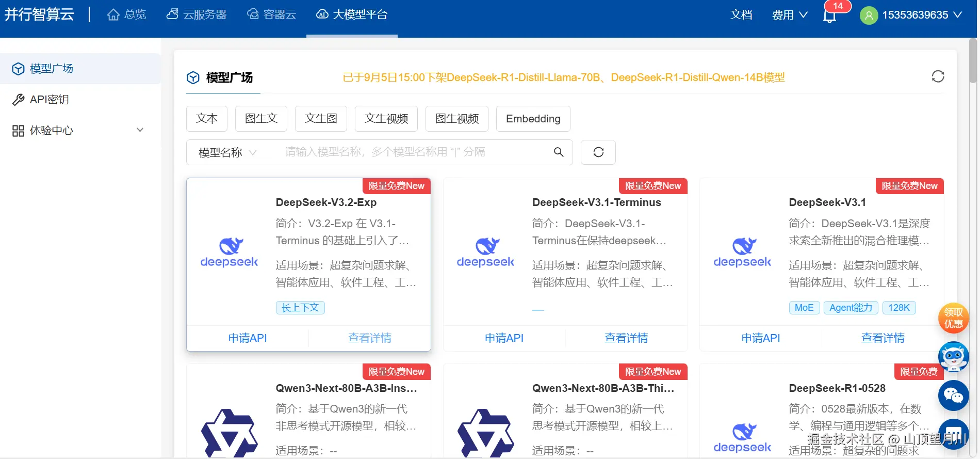Click DeepSeek-V3.1 card logo
This screenshot has width=980, height=459.
coord(743,252)
